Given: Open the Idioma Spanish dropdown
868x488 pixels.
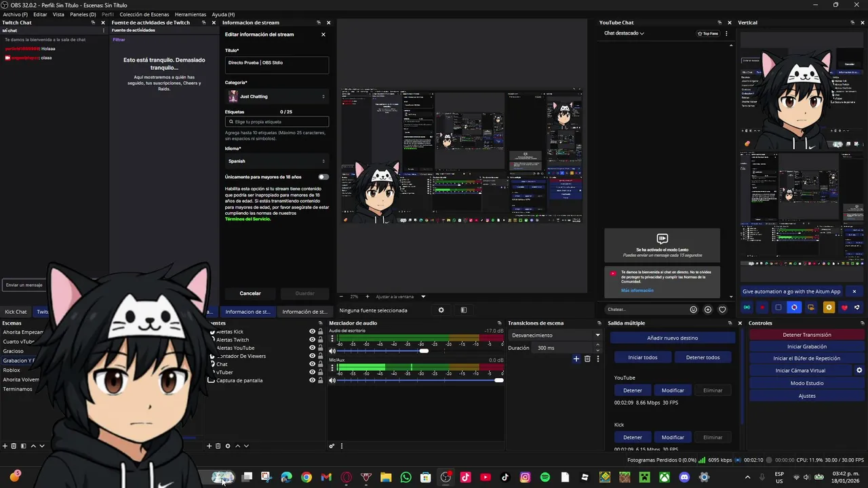Looking at the screenshot, I should [277, 161].
